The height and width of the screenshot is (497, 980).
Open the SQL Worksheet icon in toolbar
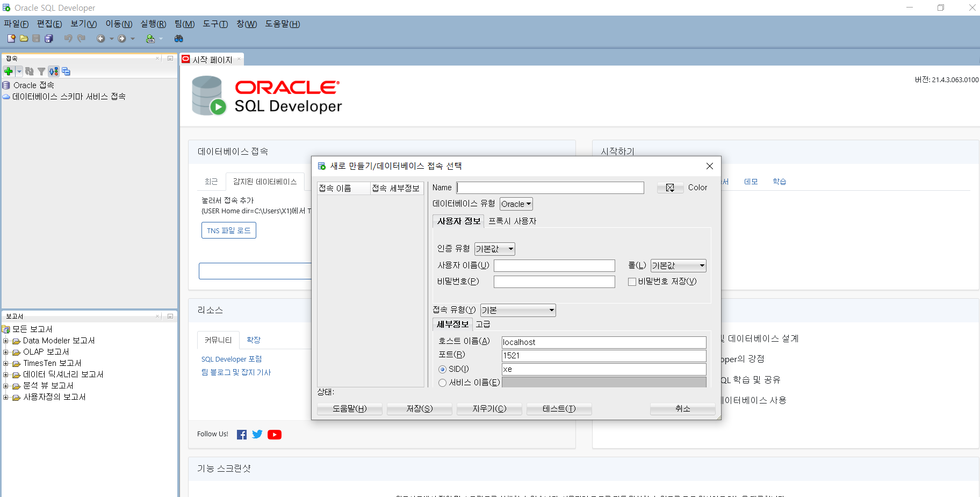click(x=150, y=39)
